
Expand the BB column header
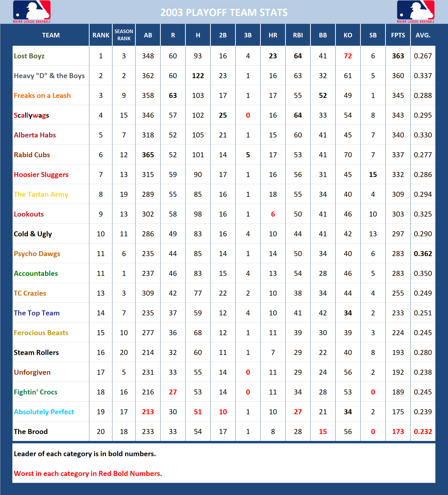(323, 35)
